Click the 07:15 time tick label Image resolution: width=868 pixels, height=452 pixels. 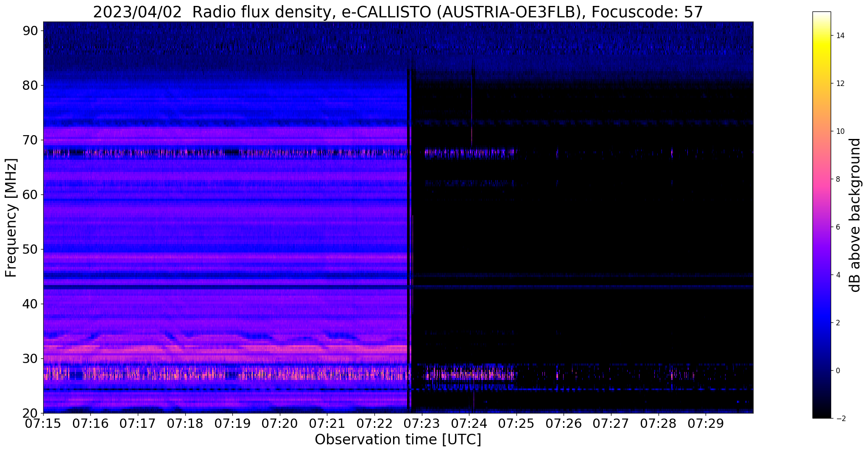[x=43, y=424]
